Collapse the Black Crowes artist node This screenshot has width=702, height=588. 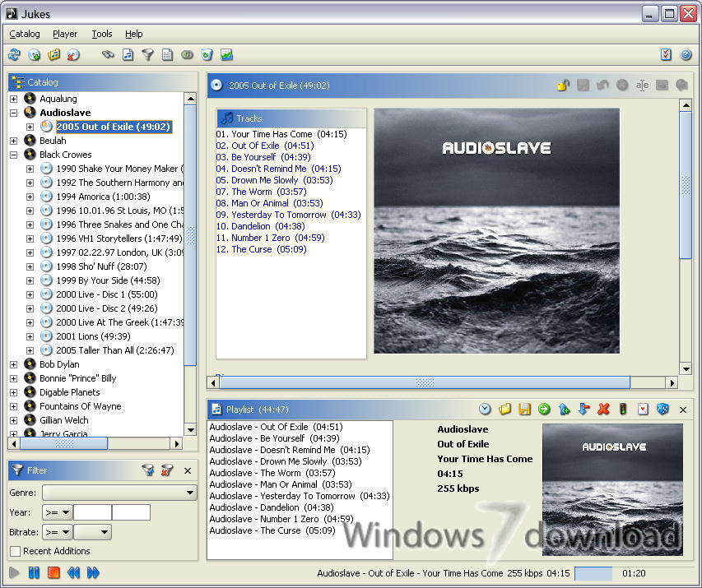tap(14, 155)
